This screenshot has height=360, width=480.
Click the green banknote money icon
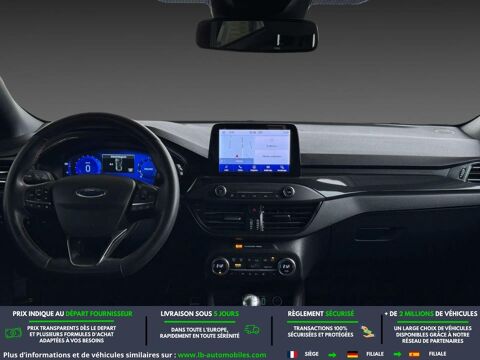pos(13,333)
